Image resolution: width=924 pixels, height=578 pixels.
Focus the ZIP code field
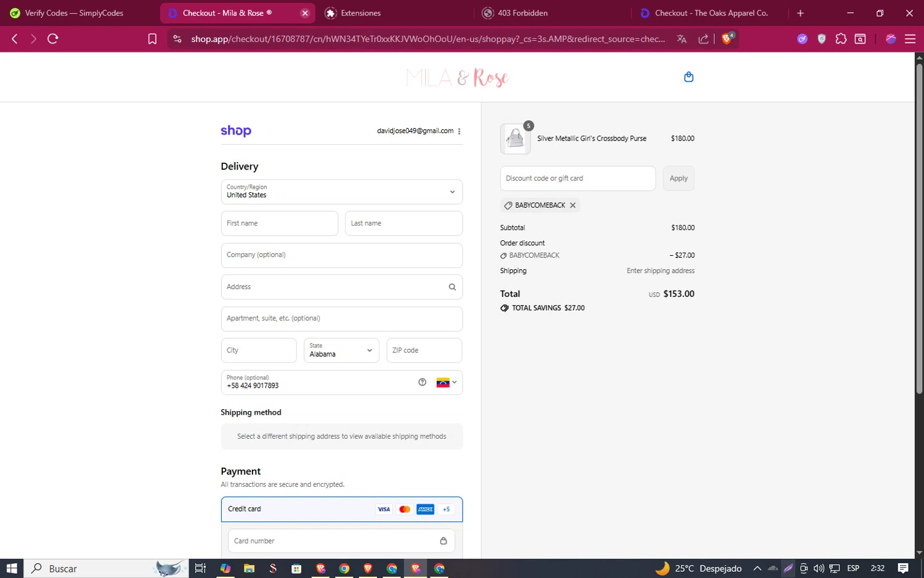pos(424,350)
